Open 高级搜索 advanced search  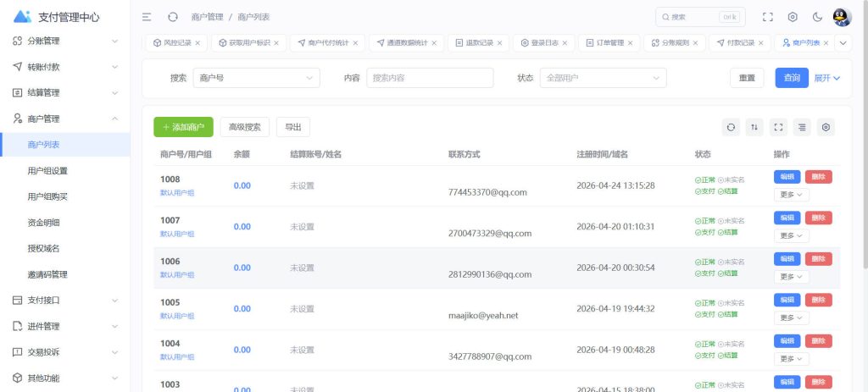[x=245, y=127]
